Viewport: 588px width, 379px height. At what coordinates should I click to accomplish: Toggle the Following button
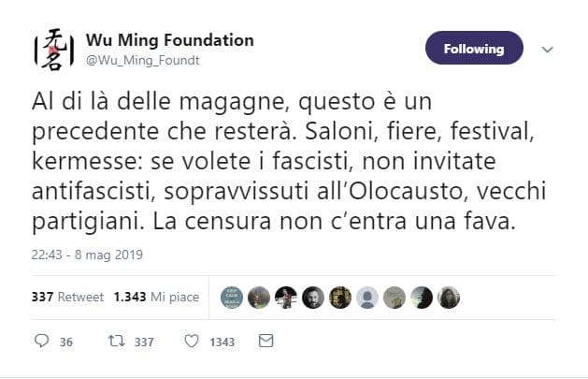tap(473, 49)
